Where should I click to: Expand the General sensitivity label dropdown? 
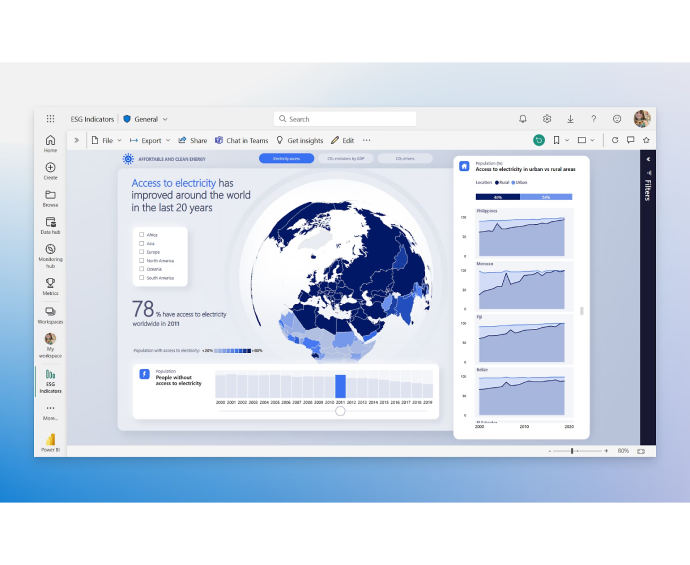165,119
